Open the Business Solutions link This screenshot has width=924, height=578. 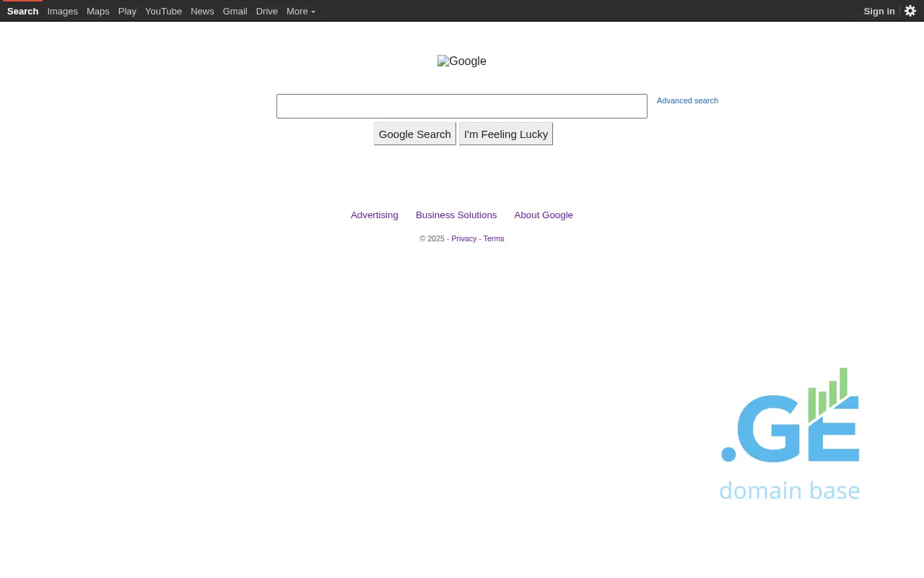[x=456, y=215]
